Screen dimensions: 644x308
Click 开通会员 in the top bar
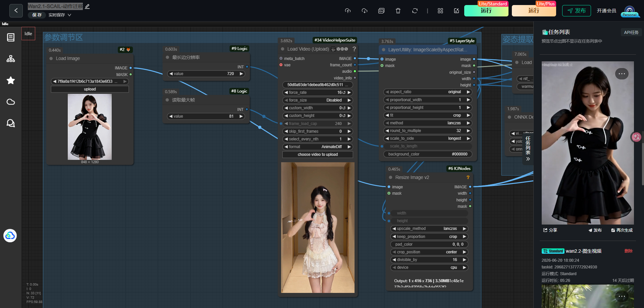(606, 11)
